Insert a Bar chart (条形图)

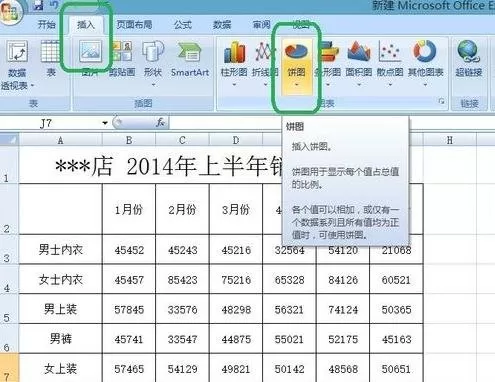(x=328, y=63)
